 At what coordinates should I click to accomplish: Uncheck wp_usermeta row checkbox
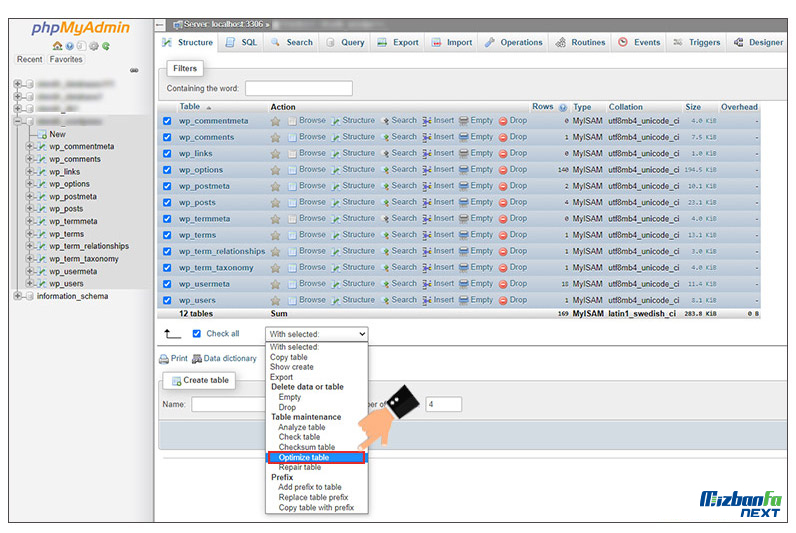(x=167, y=284)
